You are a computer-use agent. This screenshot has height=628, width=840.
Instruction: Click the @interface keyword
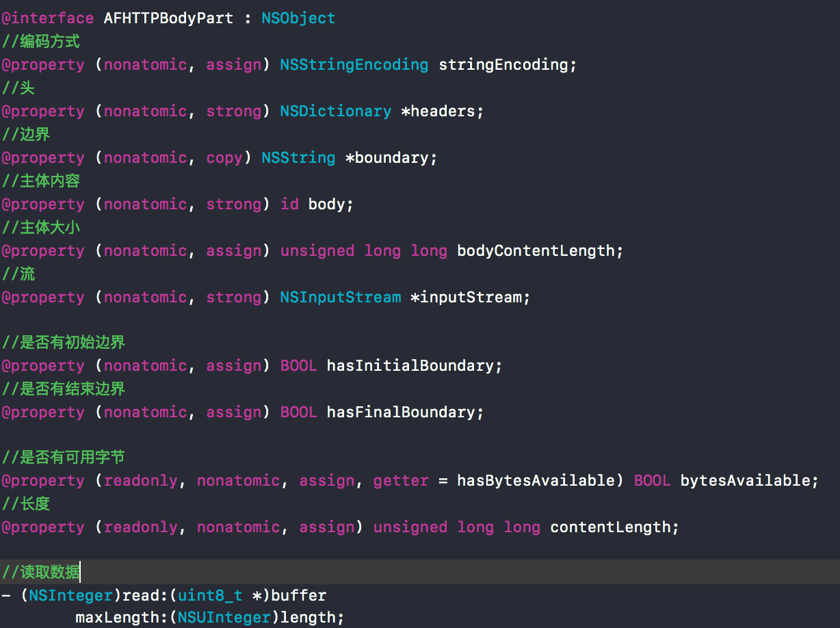coord(47,18)
